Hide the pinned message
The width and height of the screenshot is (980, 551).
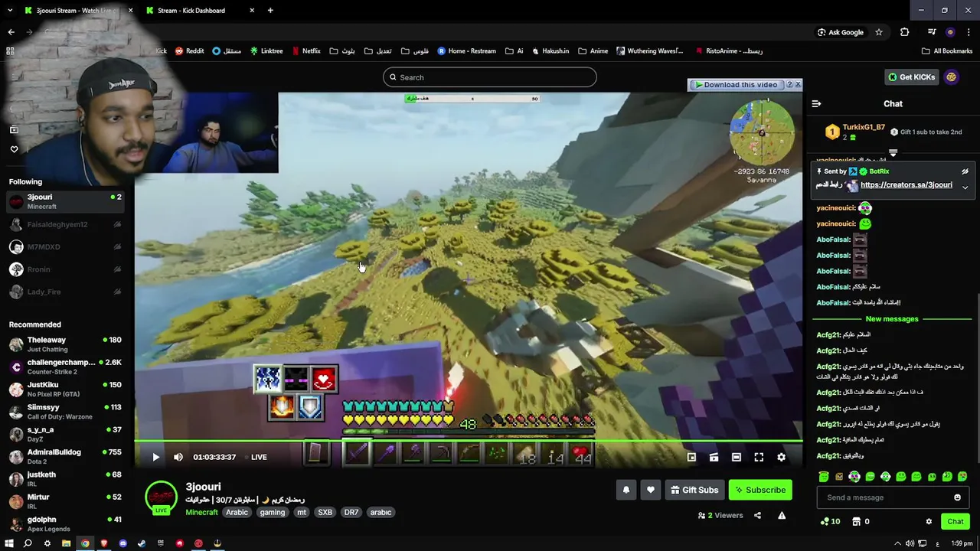coord(965,171)
